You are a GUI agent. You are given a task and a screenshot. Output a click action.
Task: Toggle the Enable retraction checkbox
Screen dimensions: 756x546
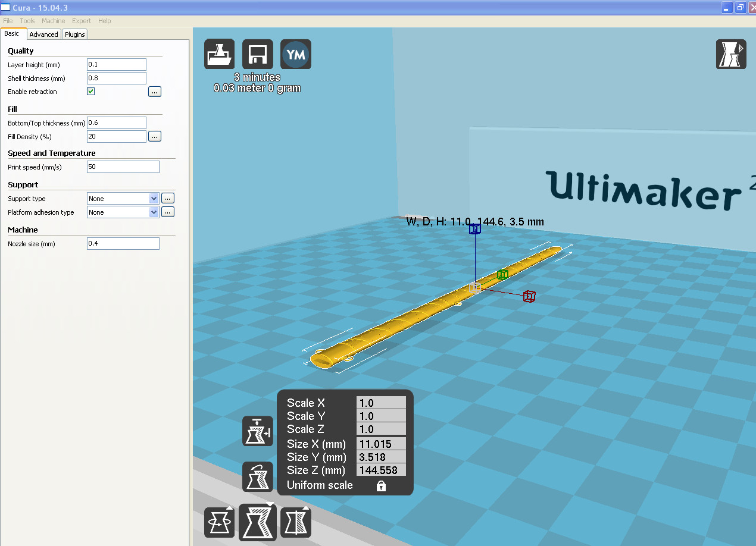tap(91, 92)
